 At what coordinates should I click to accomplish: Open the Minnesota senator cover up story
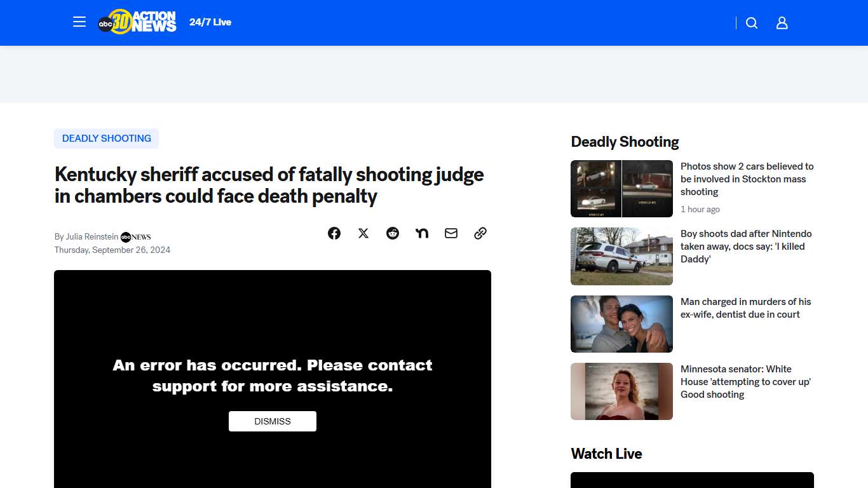pyautogui.click(x=745, y=381)
